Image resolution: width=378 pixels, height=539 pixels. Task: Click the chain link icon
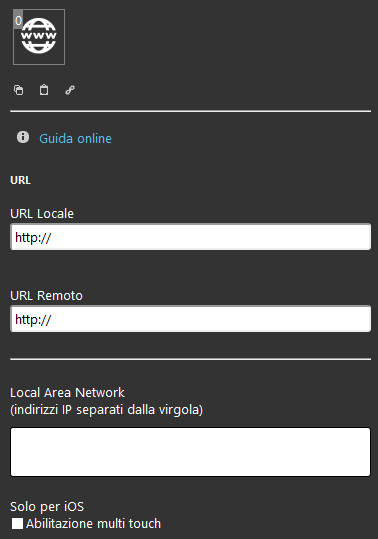tap(70, 90)
